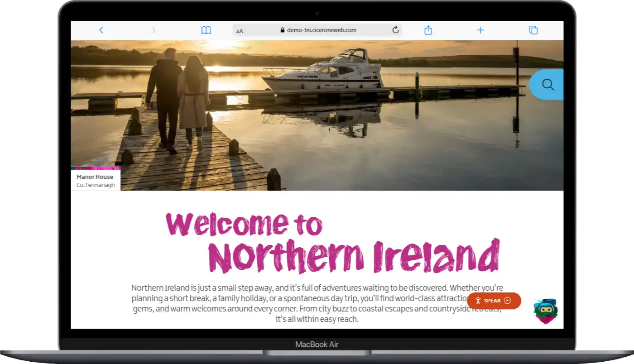The image size is (634, 364).
Task: Reload the page using the refresh icon
Action: (x=395, y=30)
